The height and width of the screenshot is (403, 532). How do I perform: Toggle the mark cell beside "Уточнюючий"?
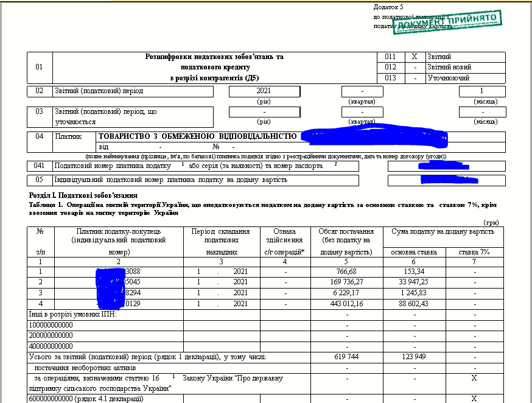(x=415, y=78)
